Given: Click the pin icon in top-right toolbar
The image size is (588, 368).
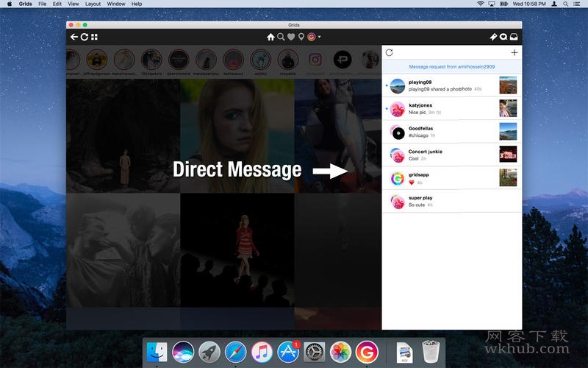Looking at the screenshot, I should pos(493,37).
